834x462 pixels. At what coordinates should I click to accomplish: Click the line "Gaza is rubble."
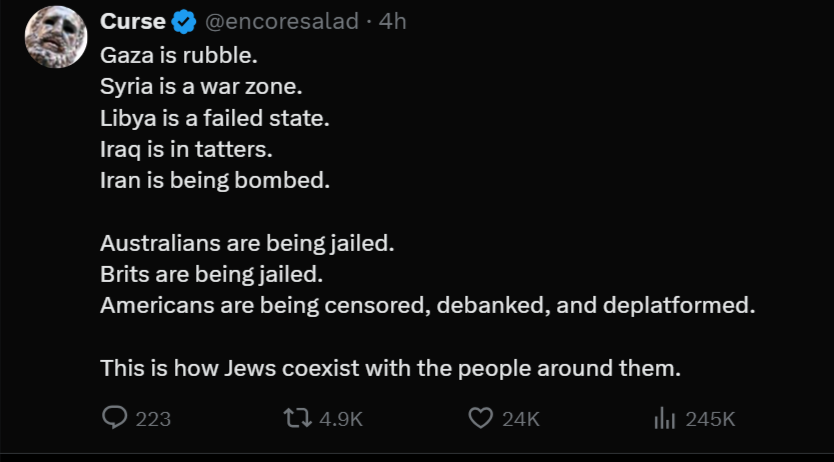(171, 56)
